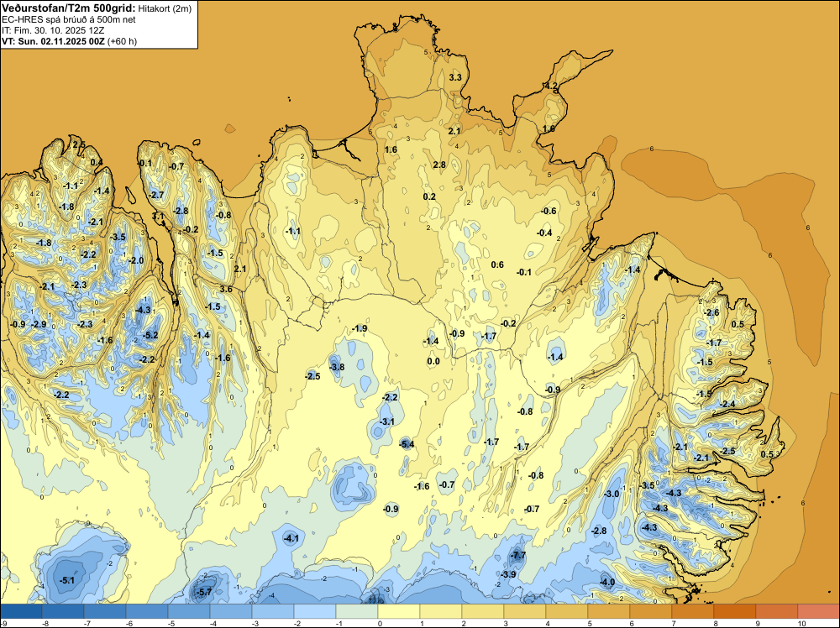This screenshot has width=840, height=628.
Task: Click the color scale swatch between 6 and 7
Action: pyautogui.click(x=651, y=611)
